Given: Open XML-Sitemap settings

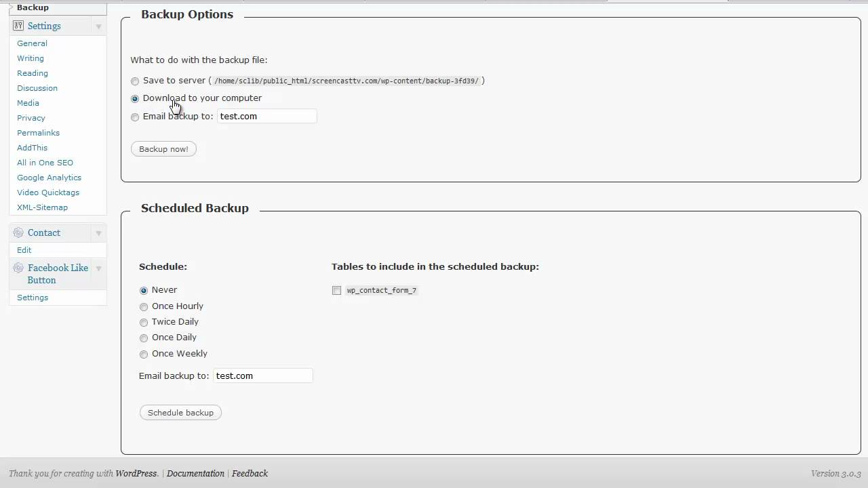Looking at the screenshot, I should (42, 207).
